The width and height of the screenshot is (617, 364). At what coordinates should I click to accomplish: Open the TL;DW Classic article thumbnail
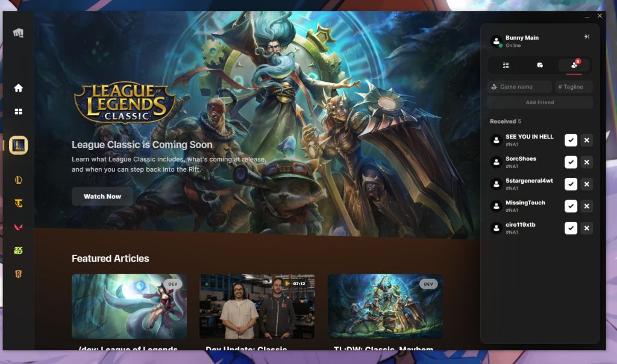(x=385, y=307)
